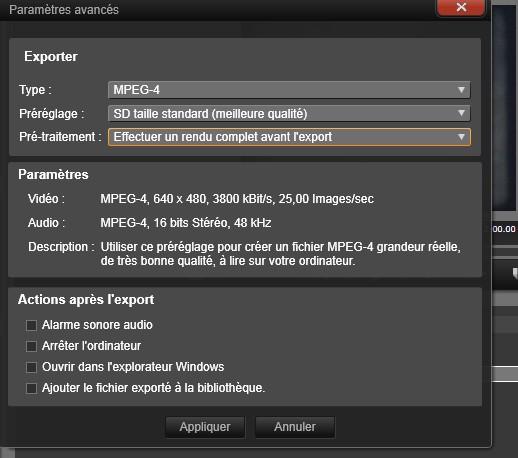Click the timeline marker behind the dialog
518x458 pixels.
point(515,273)
